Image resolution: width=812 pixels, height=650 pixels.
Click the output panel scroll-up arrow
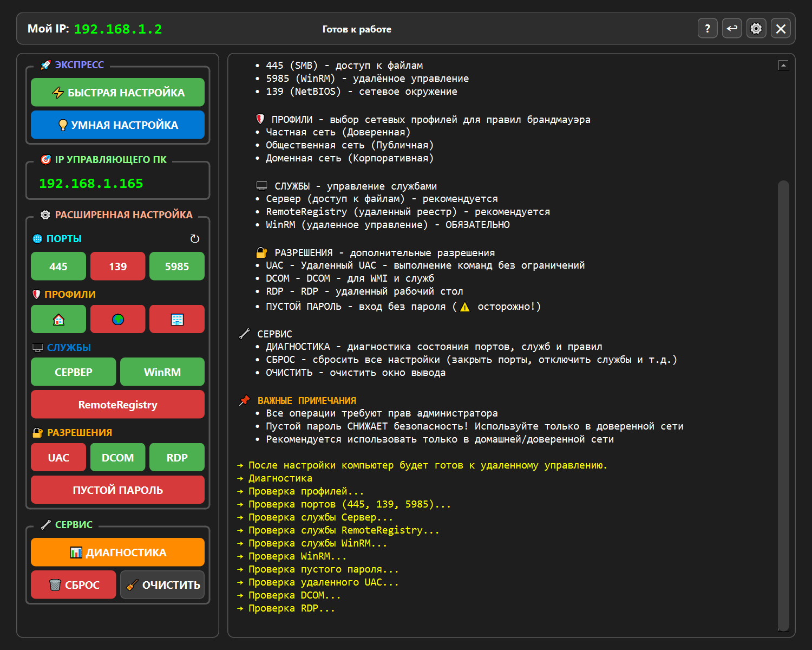(x=783, y=66)
